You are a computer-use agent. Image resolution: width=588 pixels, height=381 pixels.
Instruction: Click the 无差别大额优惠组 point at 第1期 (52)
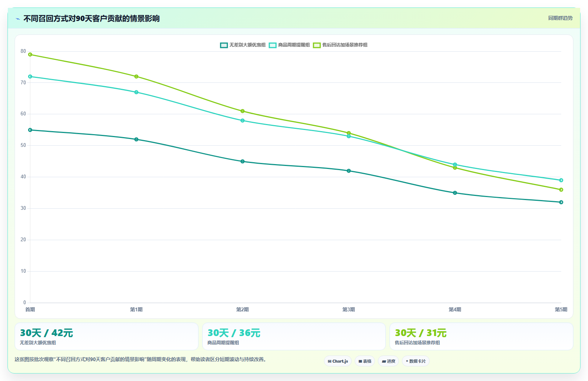click(x=136, y=139)
